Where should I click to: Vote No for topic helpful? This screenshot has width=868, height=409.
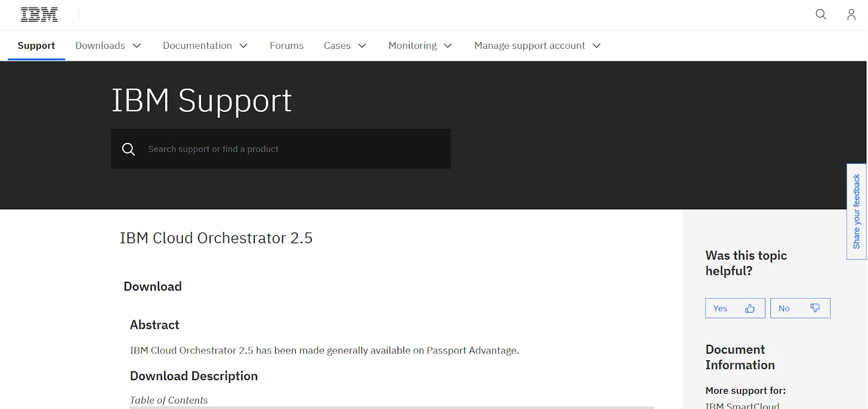point(800,308)
